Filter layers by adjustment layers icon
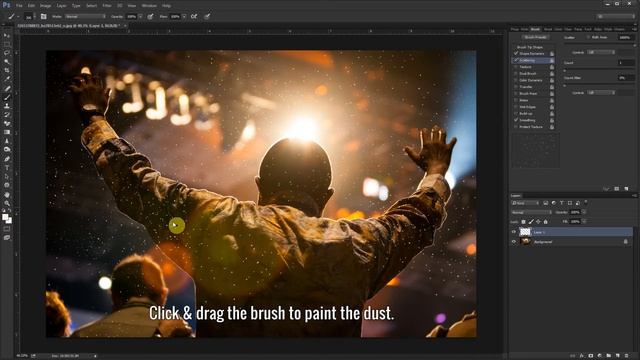The height and width of the screenshot is (360, 640). (553, 203)
